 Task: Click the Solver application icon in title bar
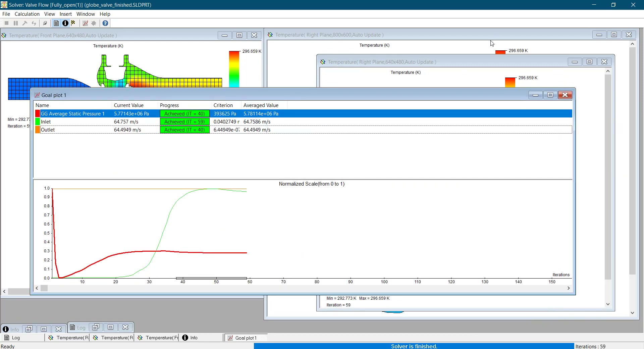click(x=4, y=5)
